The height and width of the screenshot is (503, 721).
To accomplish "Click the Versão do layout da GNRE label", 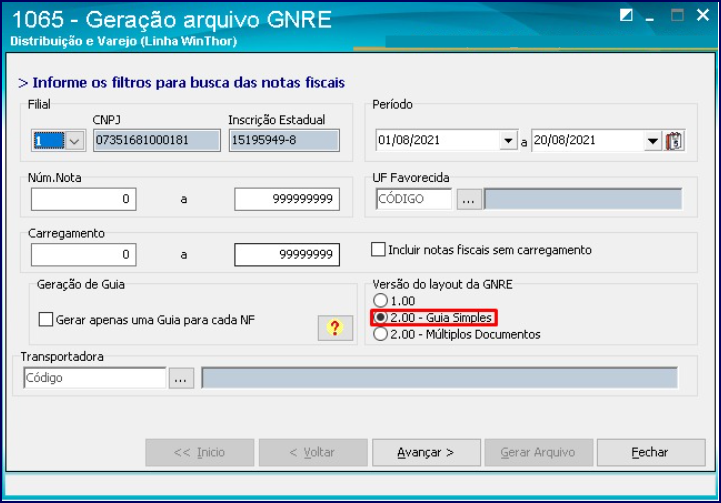I will [442, 285].
